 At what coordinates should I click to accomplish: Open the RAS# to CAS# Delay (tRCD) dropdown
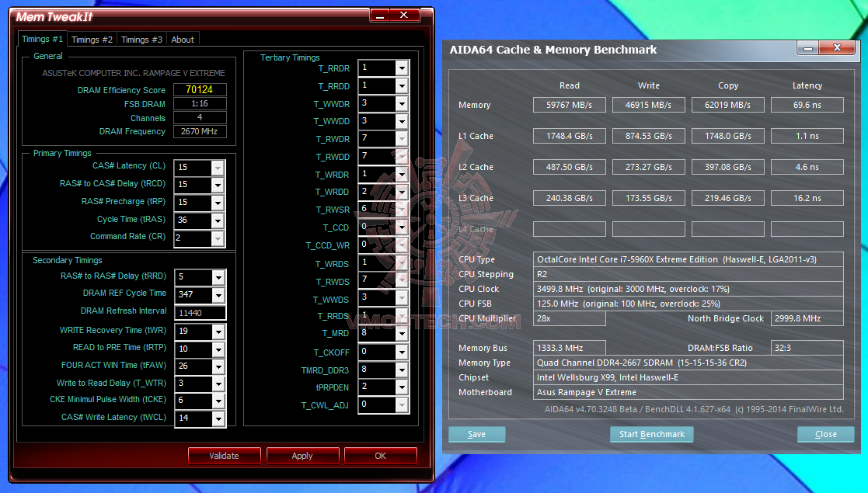tap(218, 185)
